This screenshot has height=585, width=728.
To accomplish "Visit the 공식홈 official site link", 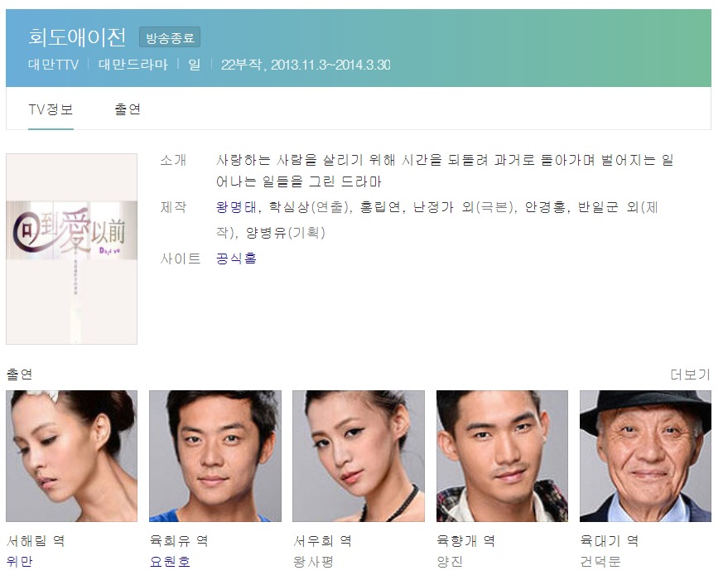I will 236,259.
